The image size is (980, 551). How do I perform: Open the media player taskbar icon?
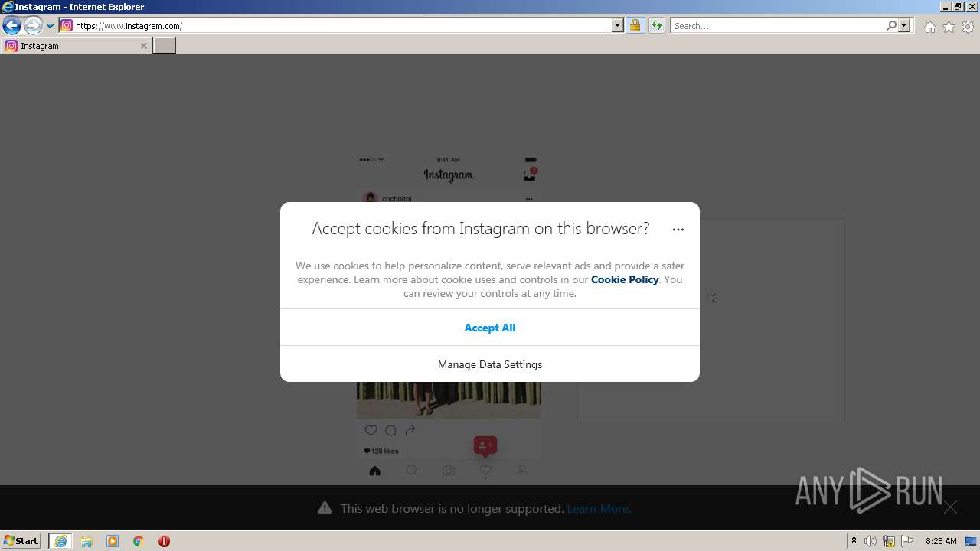113,541
